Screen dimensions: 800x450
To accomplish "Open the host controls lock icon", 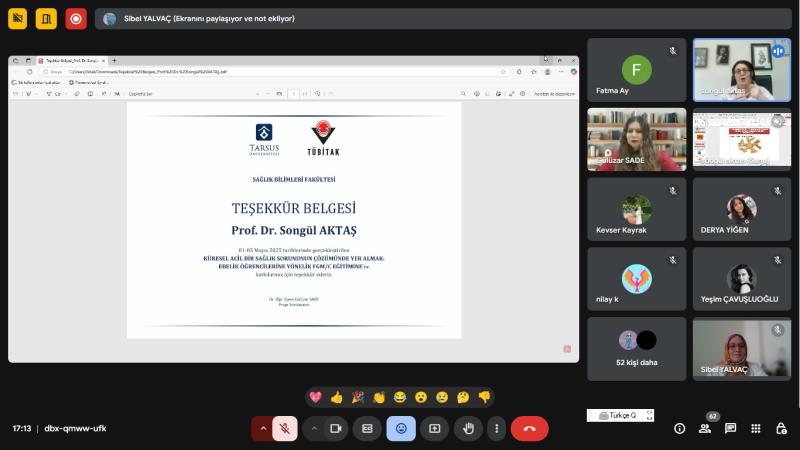I will [781, 429].
